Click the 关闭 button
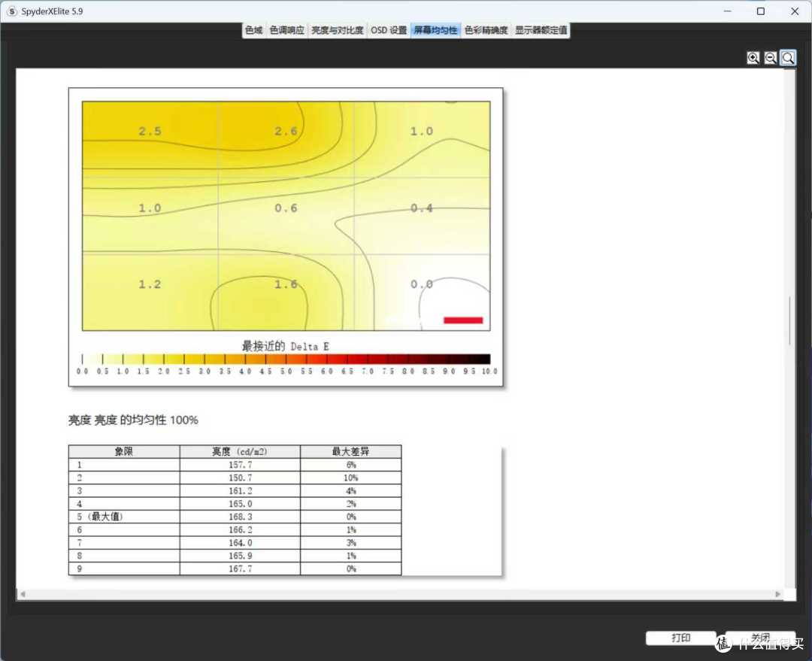 click(x=759, y=638)
